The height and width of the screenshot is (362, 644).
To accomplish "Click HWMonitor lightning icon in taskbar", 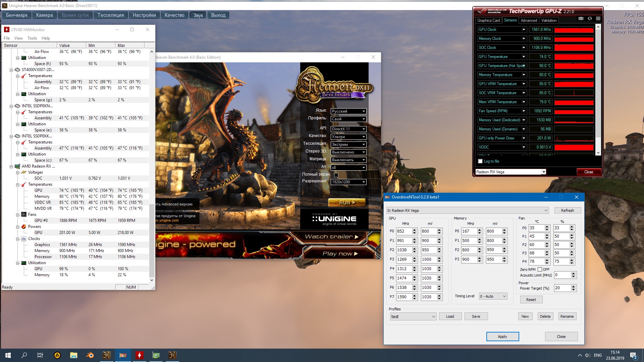I will [x=140, y=355].
